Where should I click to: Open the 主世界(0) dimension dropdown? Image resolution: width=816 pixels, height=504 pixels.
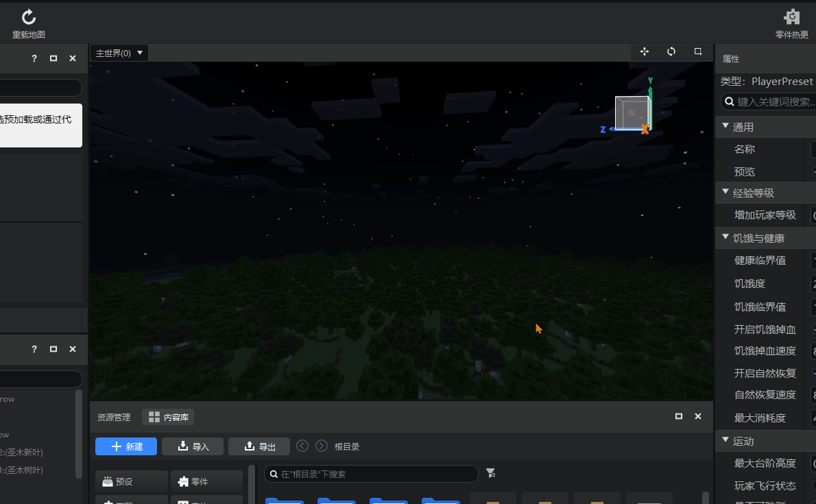click(119, 53)
